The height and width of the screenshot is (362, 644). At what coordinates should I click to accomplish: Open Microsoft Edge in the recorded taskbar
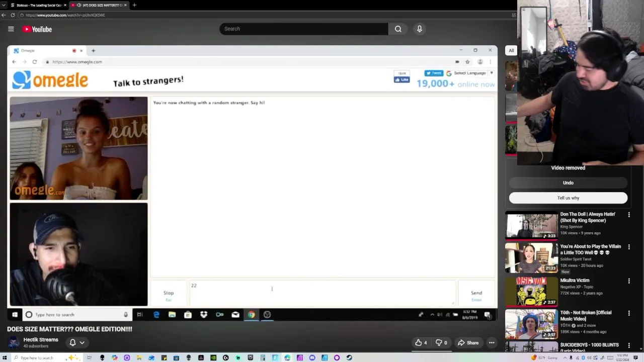[156, 315]
